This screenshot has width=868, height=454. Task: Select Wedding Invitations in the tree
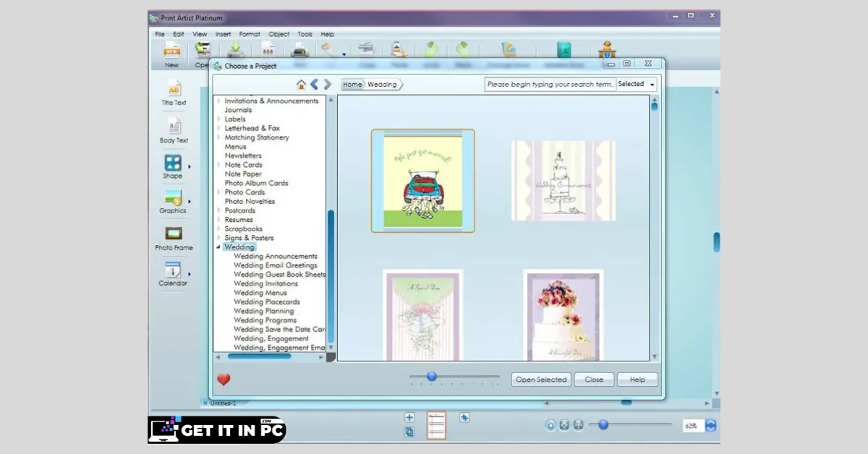coord(266,284)
